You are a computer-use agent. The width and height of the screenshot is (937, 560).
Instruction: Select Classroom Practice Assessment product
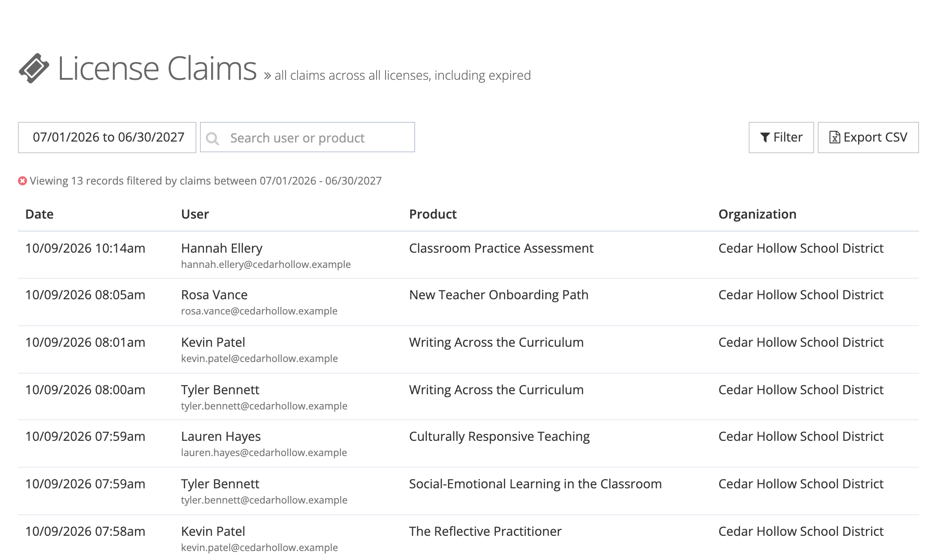point(501,248)
